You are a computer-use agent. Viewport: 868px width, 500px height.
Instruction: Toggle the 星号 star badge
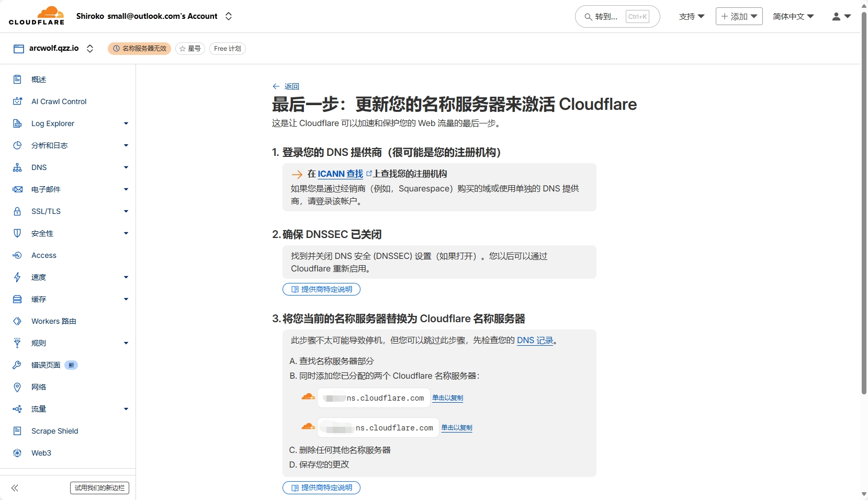point(190,49)
